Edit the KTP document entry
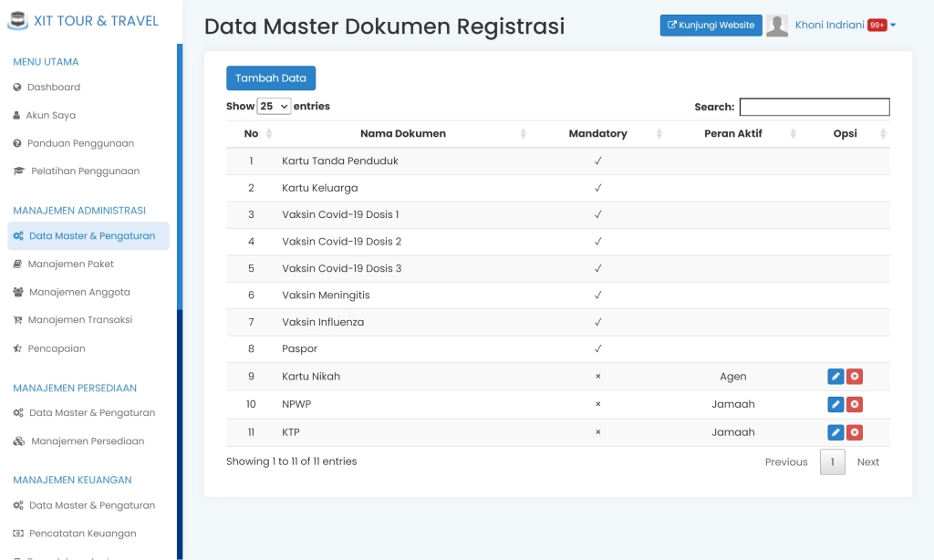Viewport: 934px width, 560px height. 835,431
